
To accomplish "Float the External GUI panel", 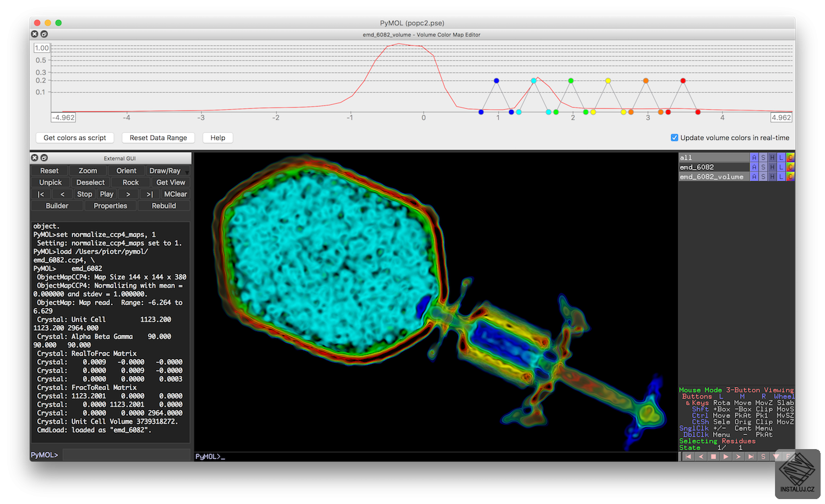I will click(44, 158).
